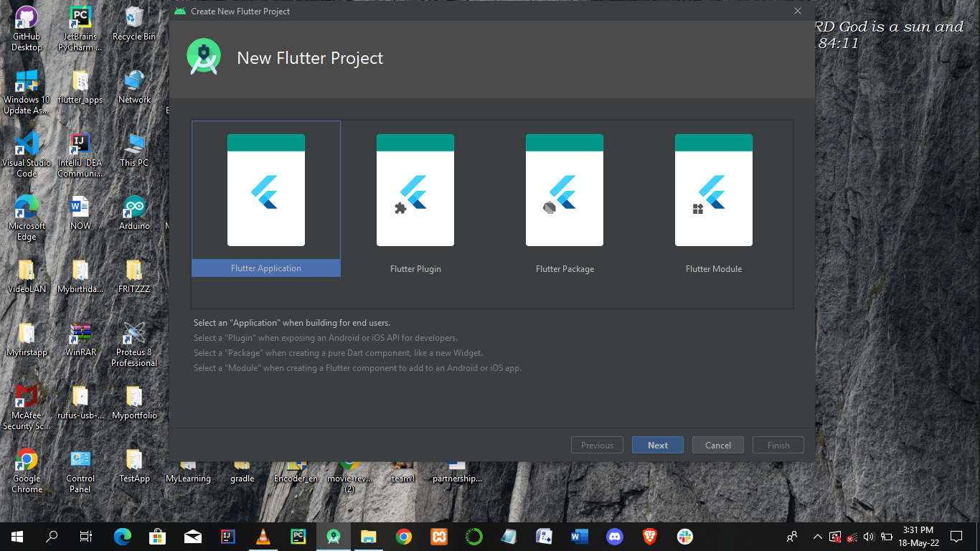This screenshot has width=980, height=551.
Task: Click the Previous button
Action: pos(598,445)
